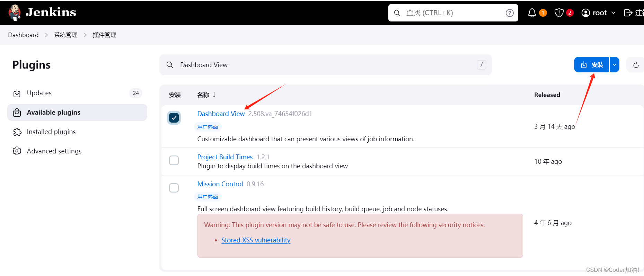This screenshot has width=644, height=276.
Task: Open the notifications bell icon
Action: pyautogui.click(x=532, y=13)
